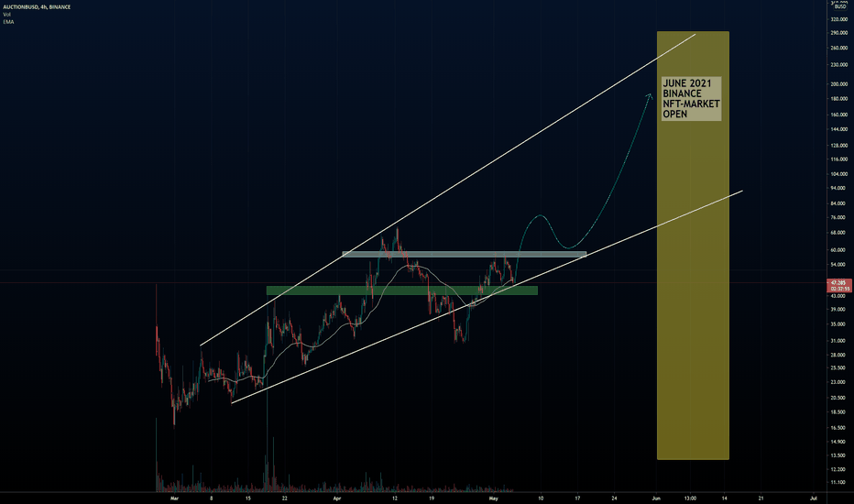Click the Jun label on time axis

coord(656,498)
